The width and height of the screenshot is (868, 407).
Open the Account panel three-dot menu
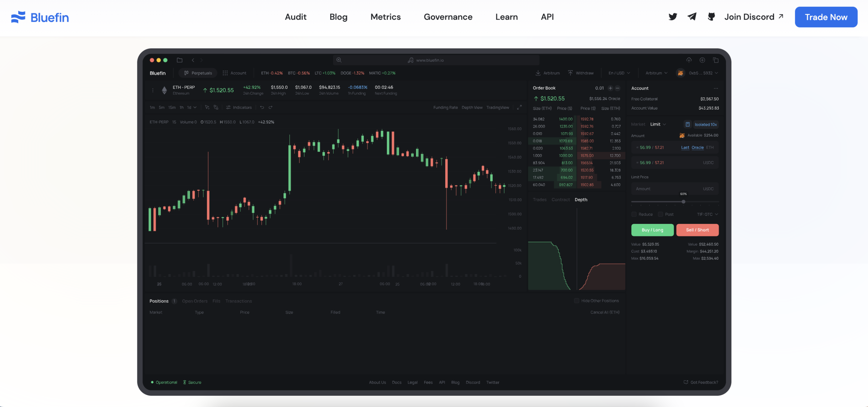716,88
